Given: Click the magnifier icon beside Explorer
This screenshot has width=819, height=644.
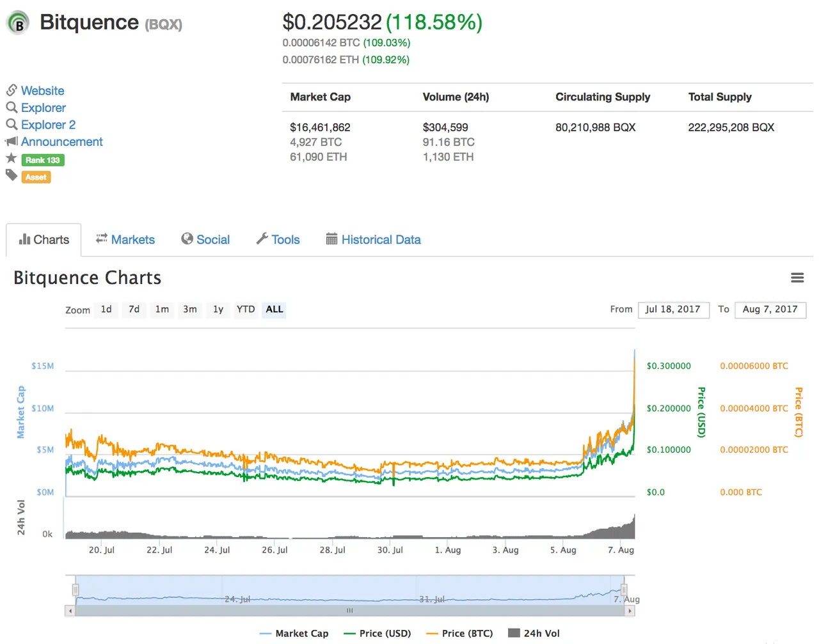Looking at the screenshot, I should point(12,107).
